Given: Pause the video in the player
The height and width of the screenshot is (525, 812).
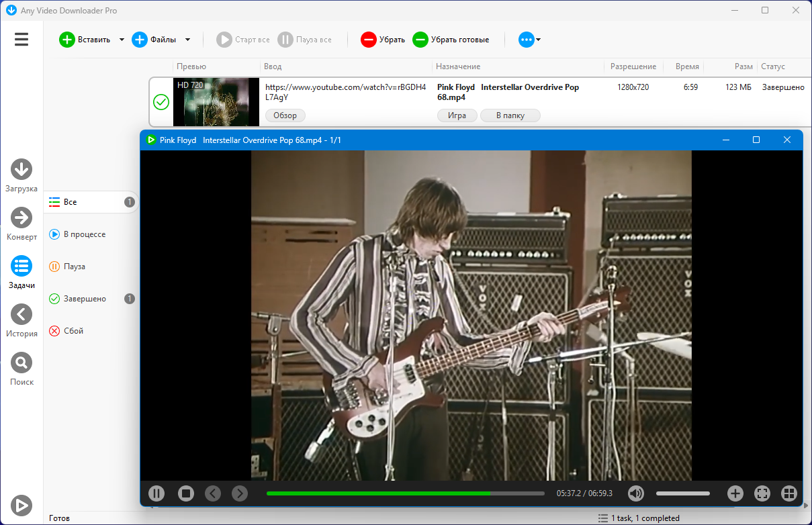Looking at the screenshot, I should (x=156, y=493).
